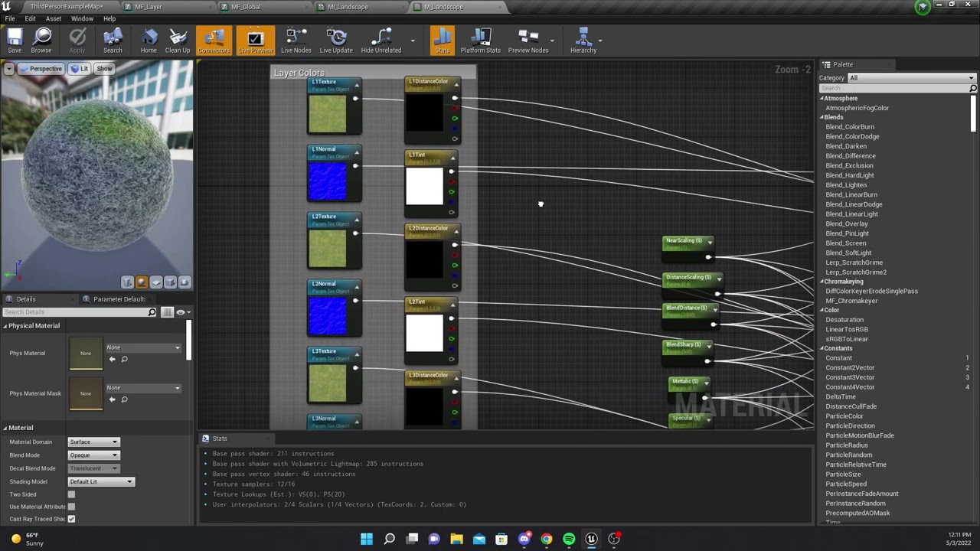Click the Preview Nodes toolbar icon

click(x=528, y=41)
